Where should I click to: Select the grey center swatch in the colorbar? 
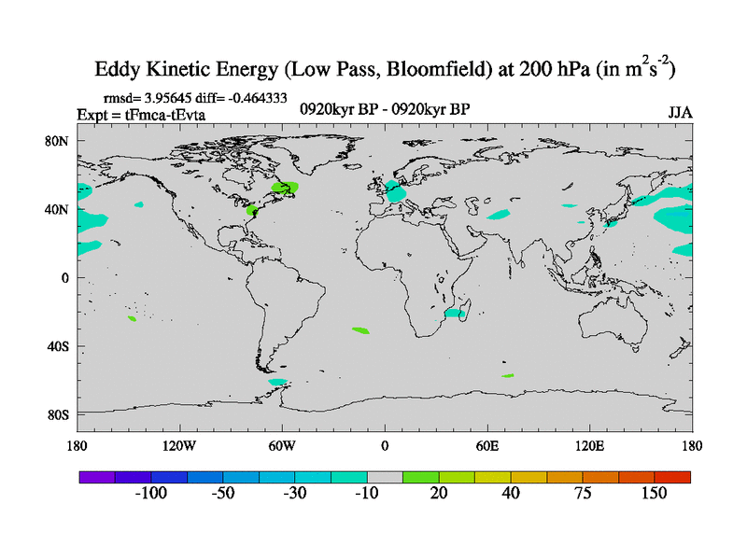coord(385,477)
